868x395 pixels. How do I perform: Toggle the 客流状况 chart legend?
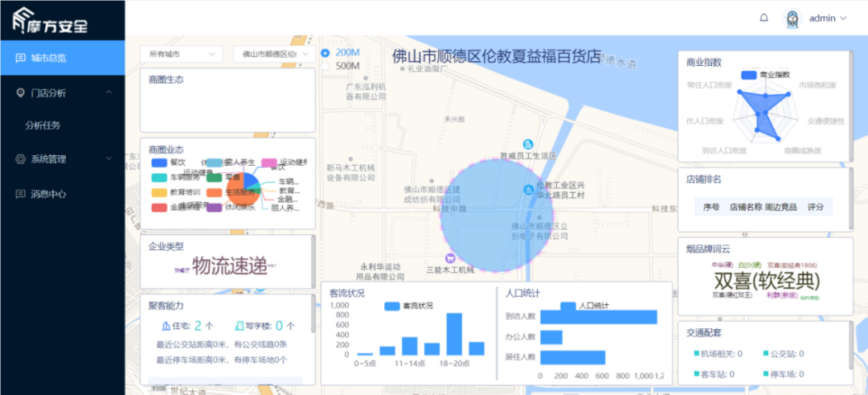tap(408, 306)
